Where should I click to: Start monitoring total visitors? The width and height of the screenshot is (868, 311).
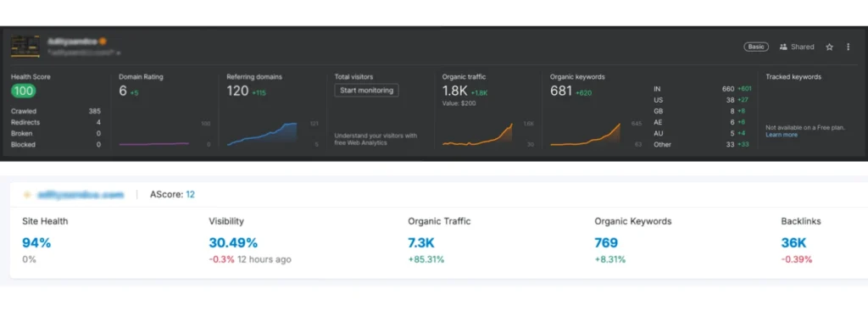(366, 90)
